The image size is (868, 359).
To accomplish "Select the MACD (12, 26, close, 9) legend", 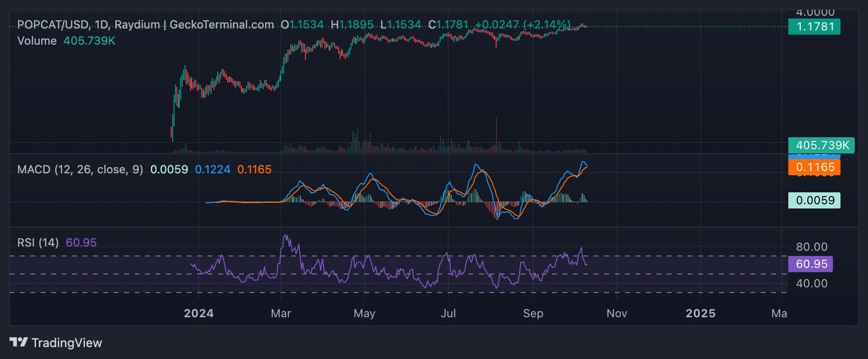I will (x=80, y=170).
